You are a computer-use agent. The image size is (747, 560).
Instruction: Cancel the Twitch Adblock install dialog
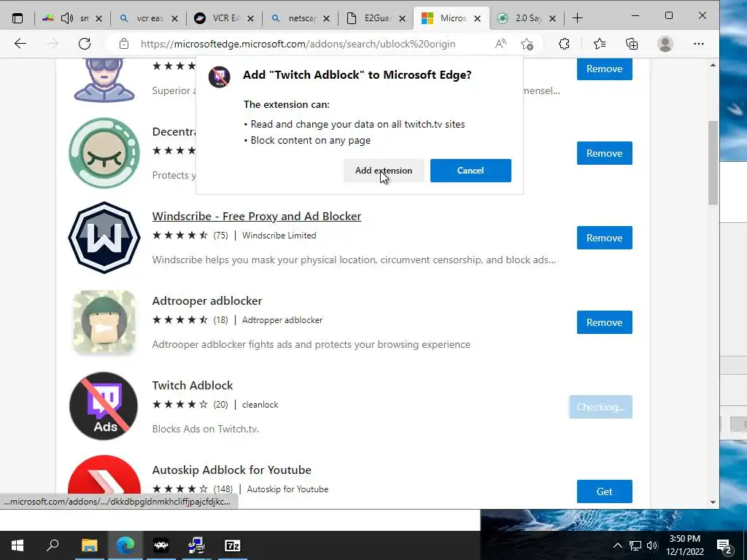(x=471, y=171)
